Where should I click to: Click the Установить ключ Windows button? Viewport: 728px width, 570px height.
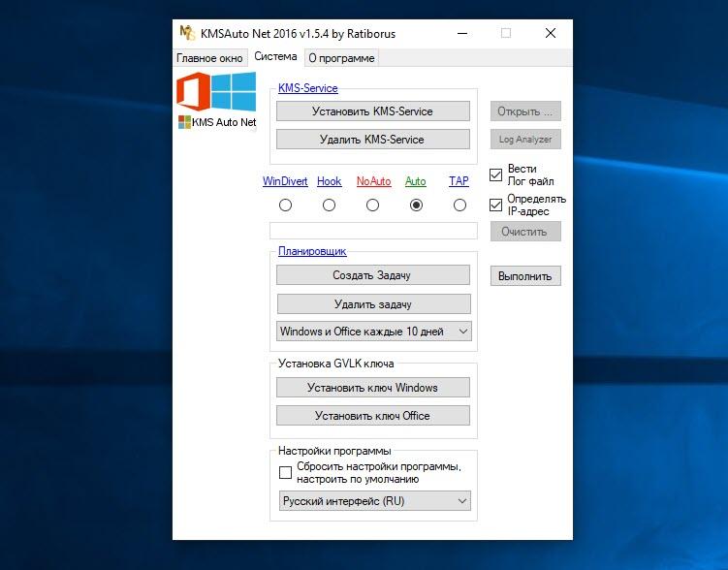coord(373,387)
